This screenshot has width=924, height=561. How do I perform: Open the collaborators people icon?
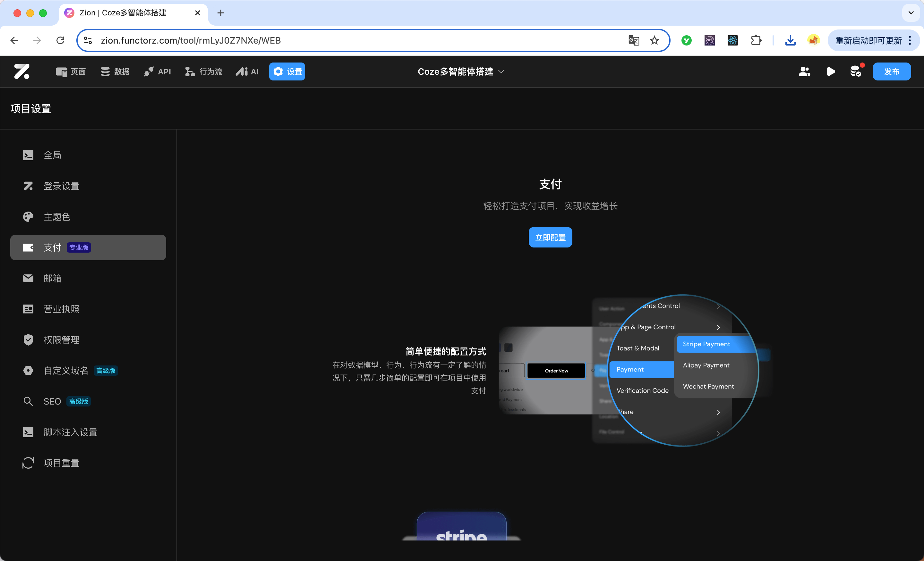click(x=804, y=71)
